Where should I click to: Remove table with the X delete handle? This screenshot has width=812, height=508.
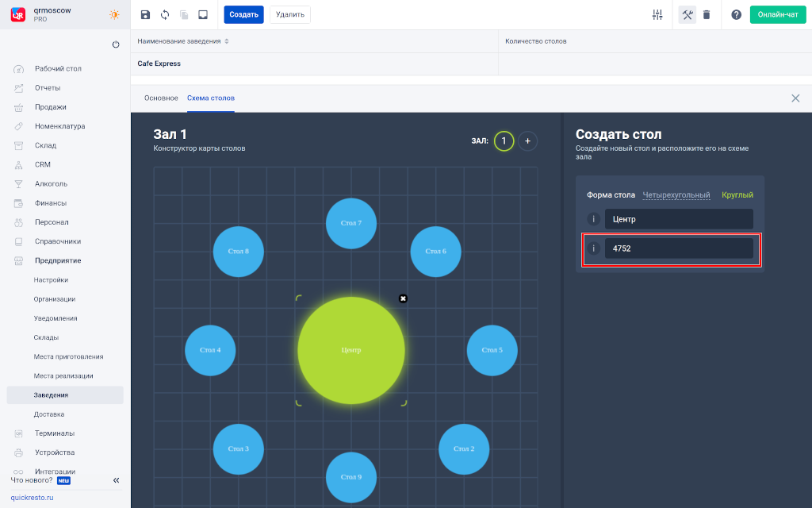(x=403, y=298)
